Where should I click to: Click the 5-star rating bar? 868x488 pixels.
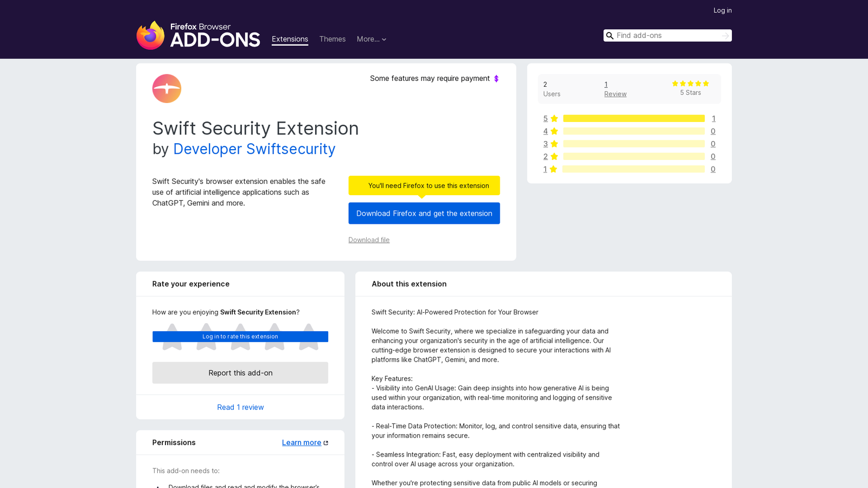click(634, 118)
